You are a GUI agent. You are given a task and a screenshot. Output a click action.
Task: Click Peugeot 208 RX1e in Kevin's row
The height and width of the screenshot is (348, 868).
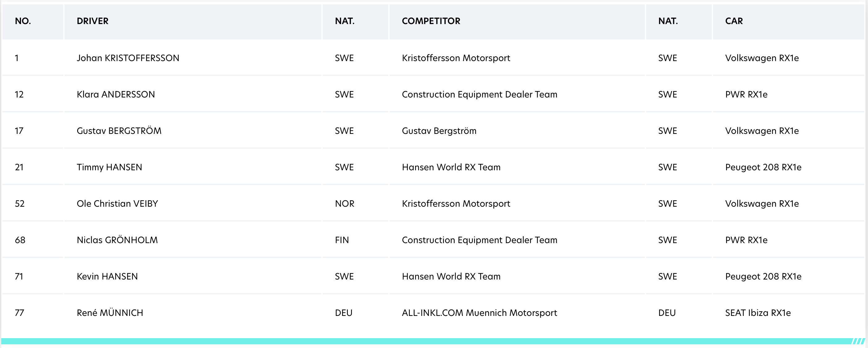(x=763, y=276)
